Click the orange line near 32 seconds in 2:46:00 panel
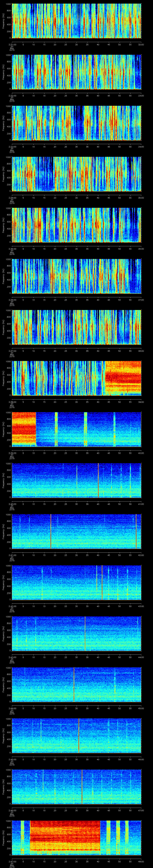 pyautogui.click(x=82, y=786)
